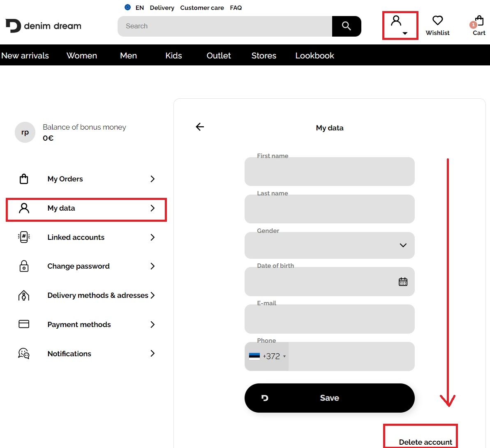Open the +372 country code selector

pyautogui.click(x=267, y=356)
